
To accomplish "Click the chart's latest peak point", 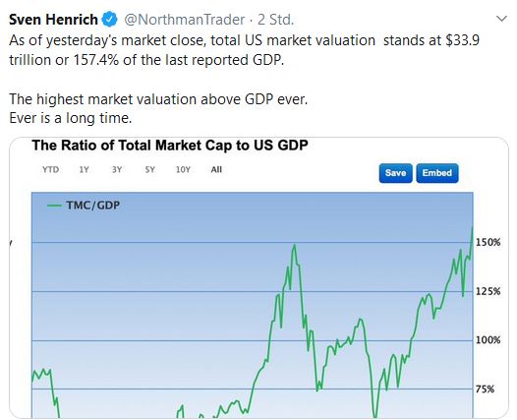I will click(472, 227).
